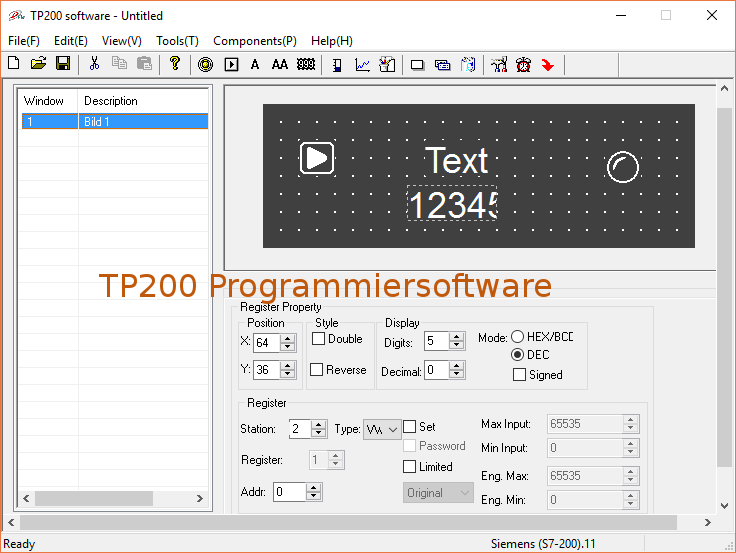Viewport: 736px width, 553px height.
Task: Click the X position input field
Action: click(x=267, y=343)
